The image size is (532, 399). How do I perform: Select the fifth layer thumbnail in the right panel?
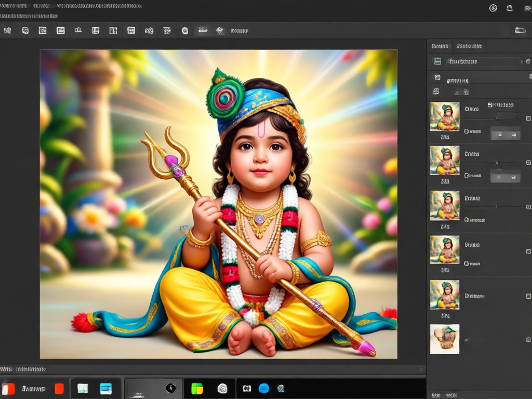445,295
